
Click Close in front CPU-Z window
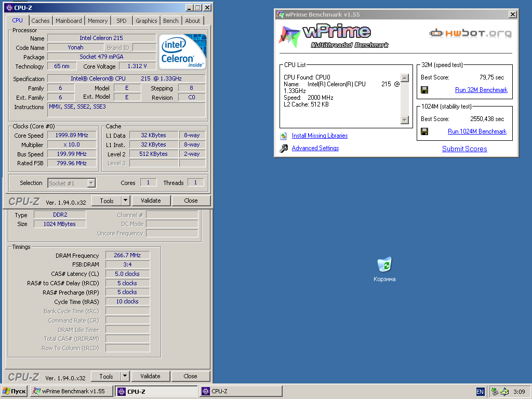pos(191,201)
